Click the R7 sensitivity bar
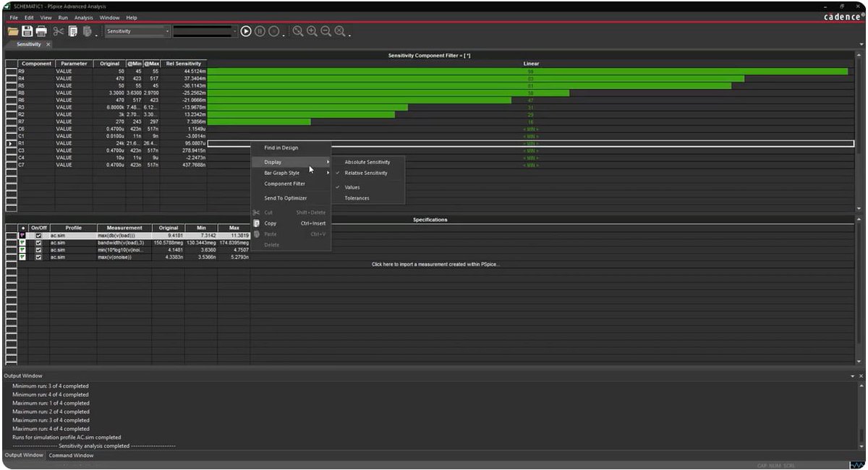The width and height of the screenshot is (868, 470). point(259,121)
